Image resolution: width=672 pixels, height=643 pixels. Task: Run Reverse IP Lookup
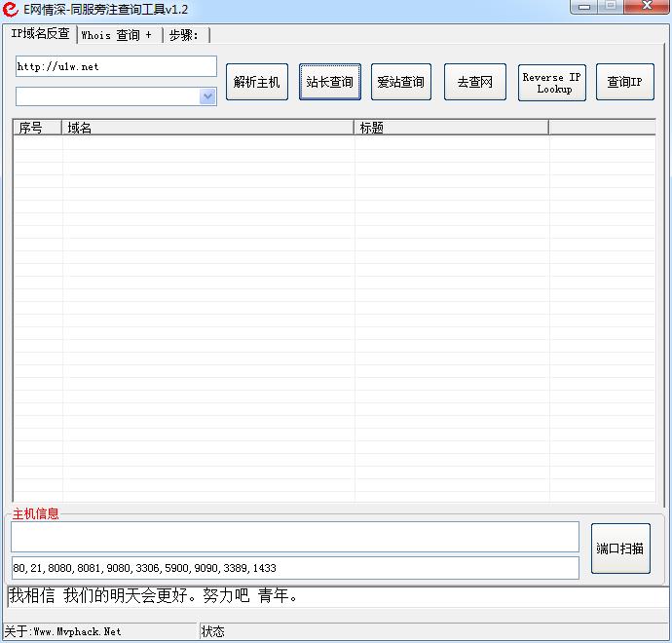pyautogui.click(x=551, y=83)
